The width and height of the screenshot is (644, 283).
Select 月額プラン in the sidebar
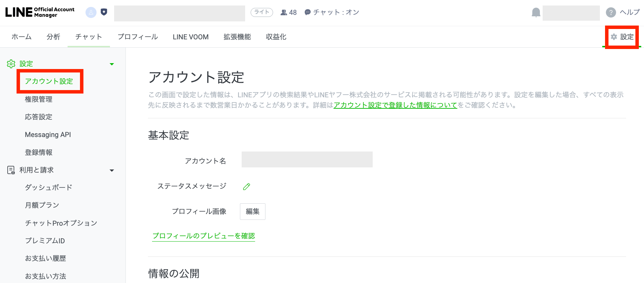tap(42, 205)
